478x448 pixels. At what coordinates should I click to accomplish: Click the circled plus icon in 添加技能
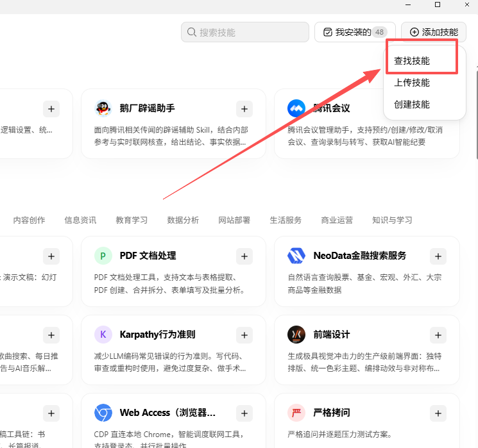414,32
